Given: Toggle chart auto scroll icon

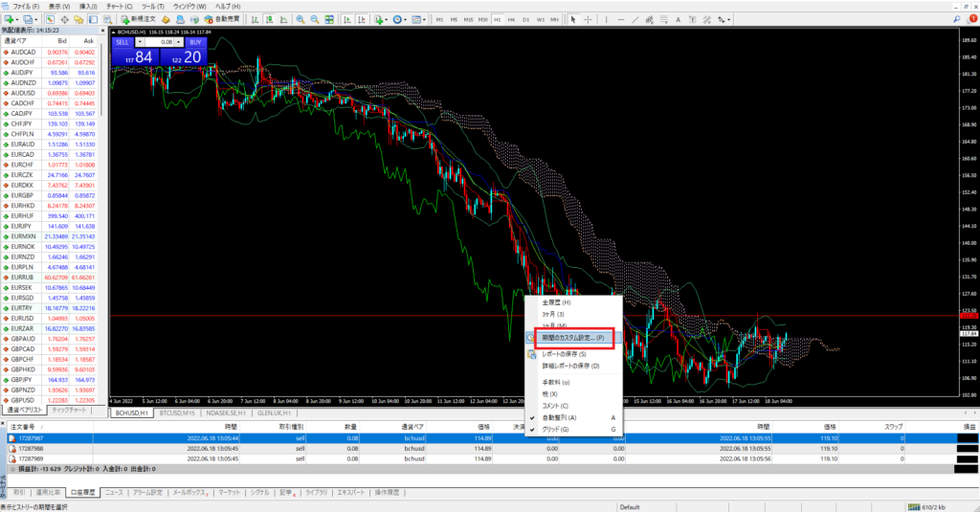Looking at the screenshot, I should pyautogui.click(x=346, y=19).
